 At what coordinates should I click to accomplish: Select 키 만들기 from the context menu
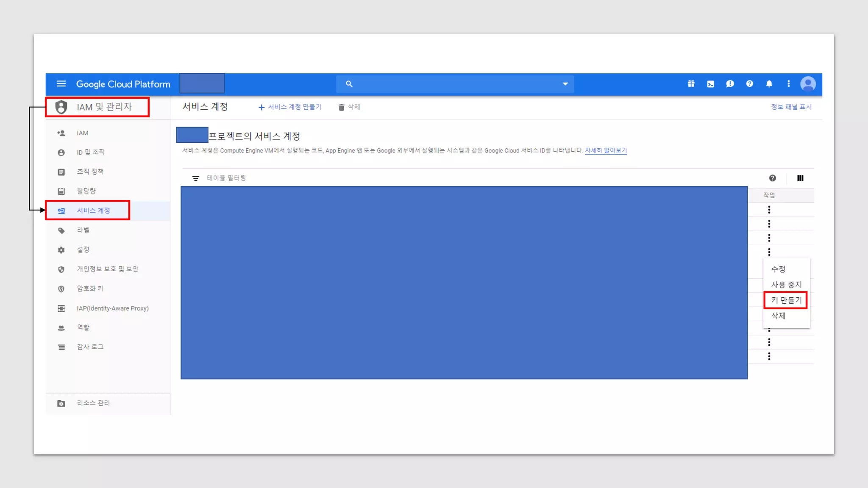(x=786, y=300)
